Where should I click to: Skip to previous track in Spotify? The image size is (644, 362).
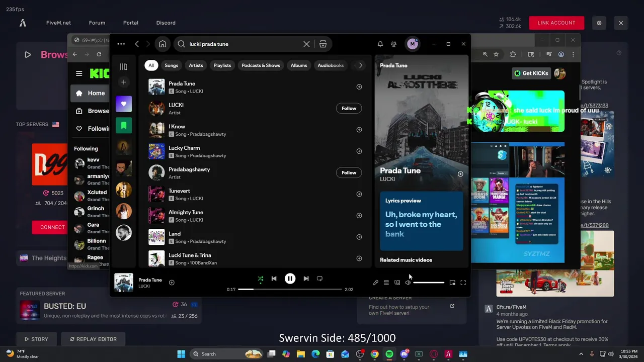(274, 279)
